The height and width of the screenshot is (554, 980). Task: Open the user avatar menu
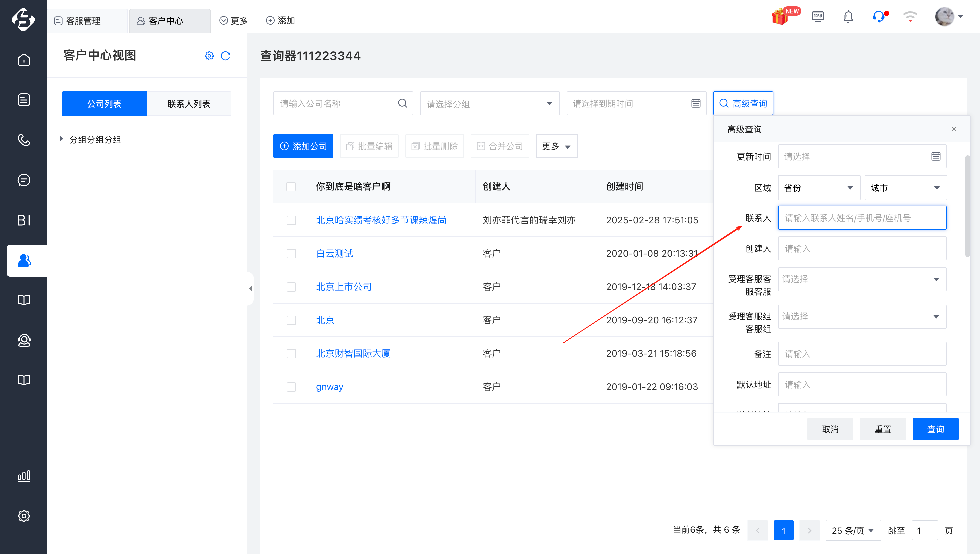click(944, 17)
